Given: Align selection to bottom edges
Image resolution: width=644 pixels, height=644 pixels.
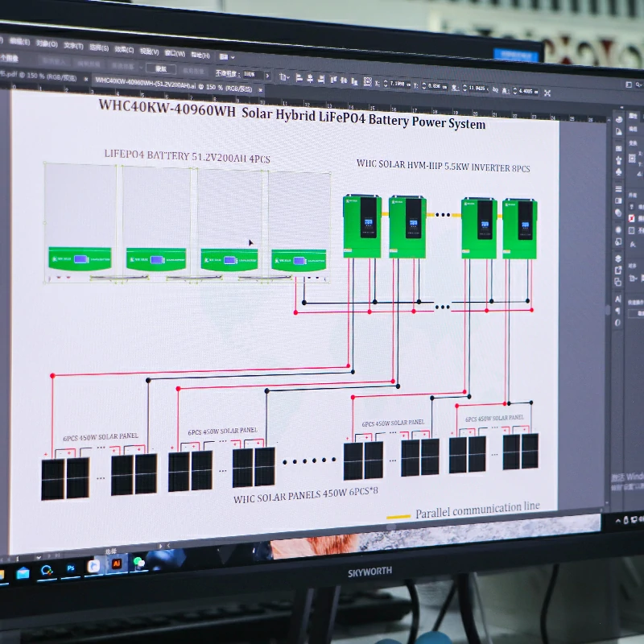Looking at the screenshot, I should (354, 82).
